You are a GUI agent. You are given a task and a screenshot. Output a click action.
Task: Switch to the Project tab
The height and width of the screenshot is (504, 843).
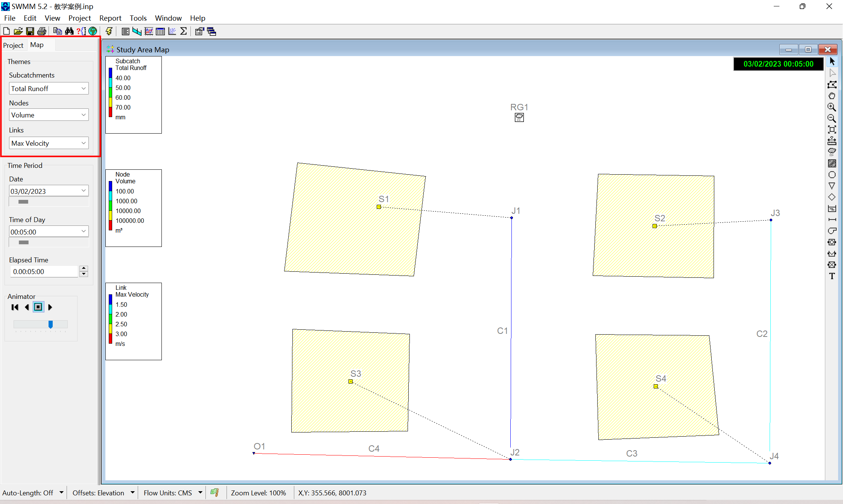(x=13, y=45)
